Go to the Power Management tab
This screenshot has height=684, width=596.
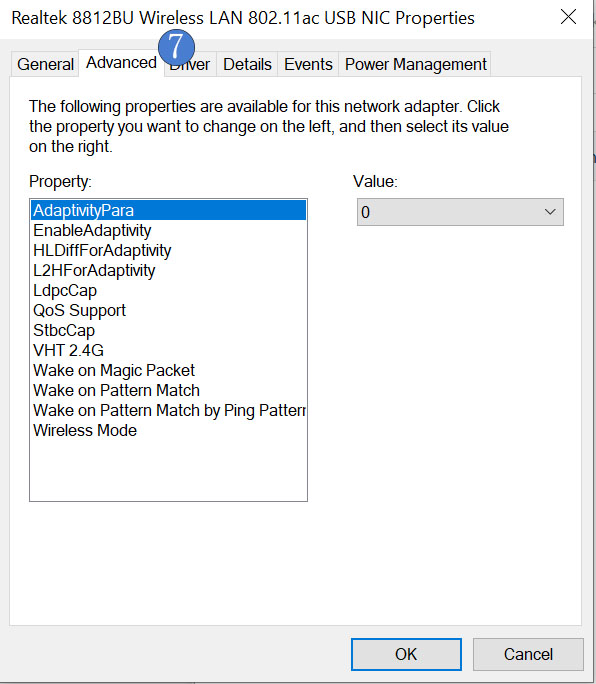tap(415, 64)
